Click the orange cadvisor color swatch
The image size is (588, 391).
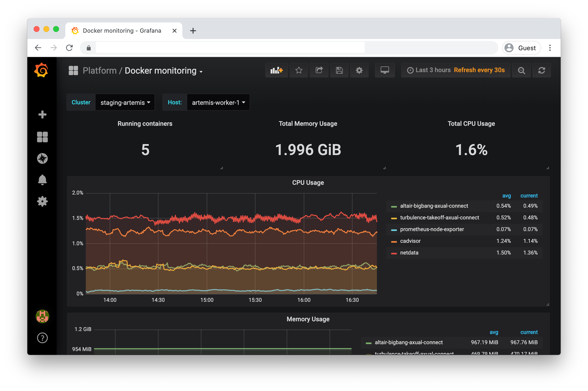point(394,242)
